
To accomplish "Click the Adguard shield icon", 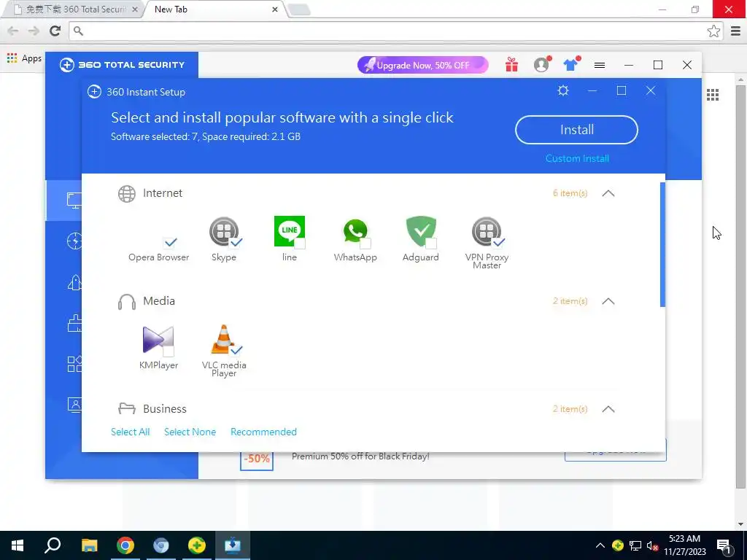I will (421, 231).
